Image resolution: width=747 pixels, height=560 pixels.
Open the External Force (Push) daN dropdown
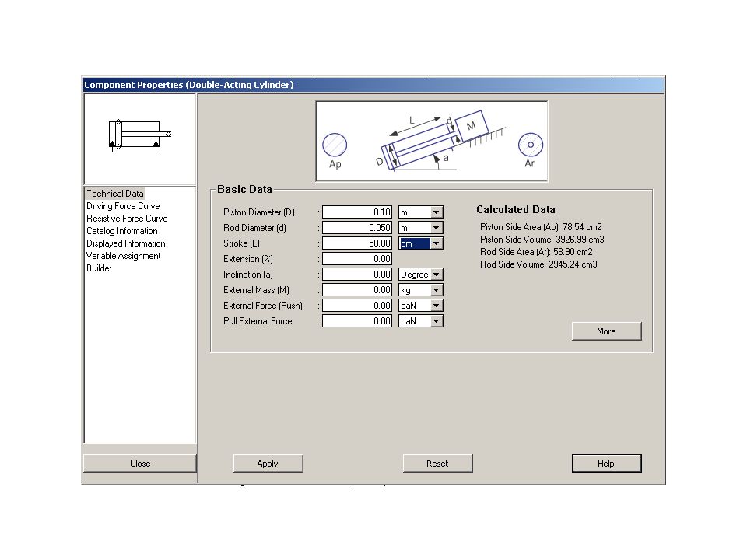pyautogui.click(x=436, y=306)
